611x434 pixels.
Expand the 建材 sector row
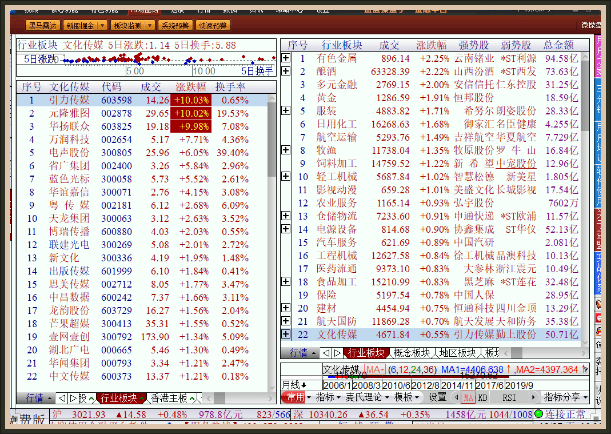tap(286, 308)
